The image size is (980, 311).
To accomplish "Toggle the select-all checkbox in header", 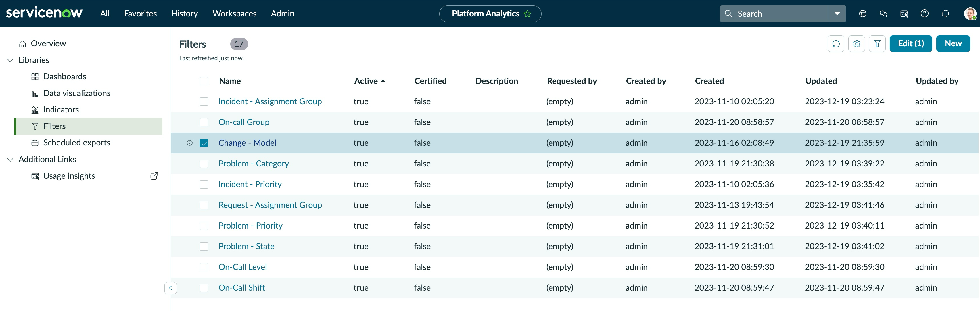I will click(x=204, y=81).
